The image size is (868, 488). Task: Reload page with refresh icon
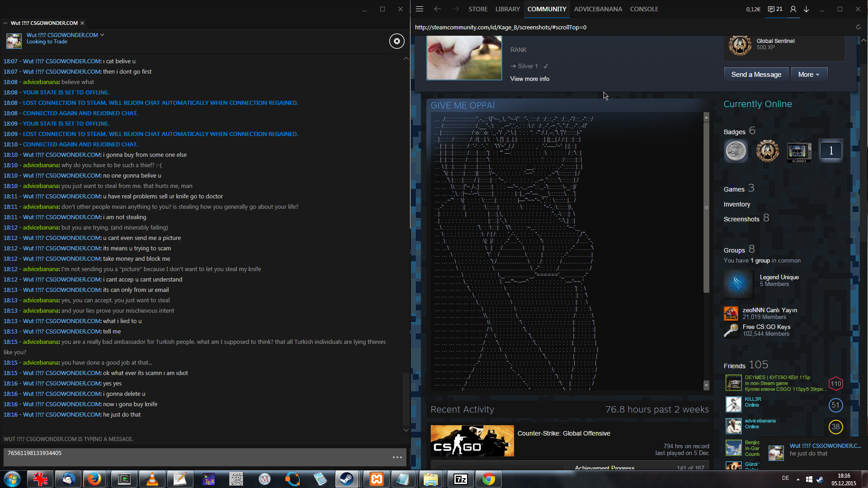point(858,27)
